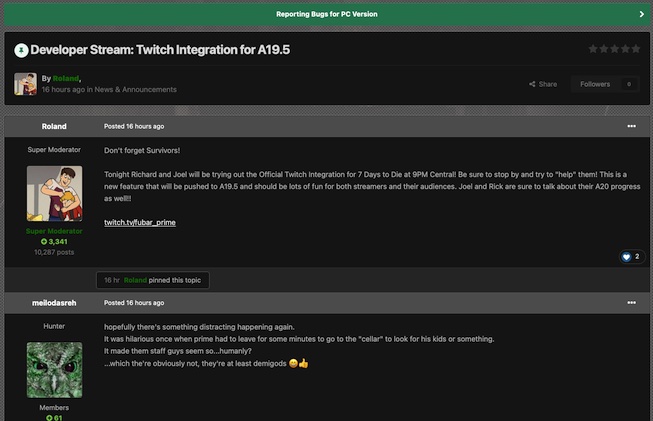Viewport: 653px width, 421px height.
Task: Open the follower count box showing 0
Action: [629, 84]
